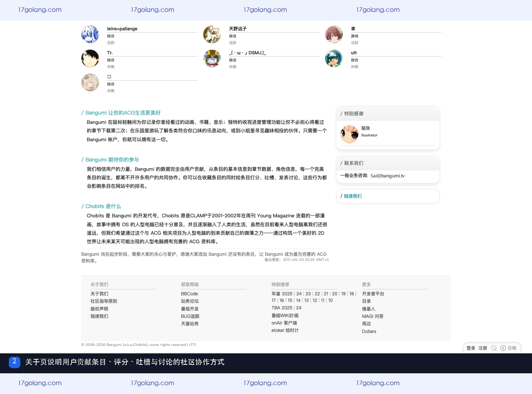Screen dimensions: 532x394
Task: Open utt user profile link
Action: pyautogui.click(x=354, y=53)
